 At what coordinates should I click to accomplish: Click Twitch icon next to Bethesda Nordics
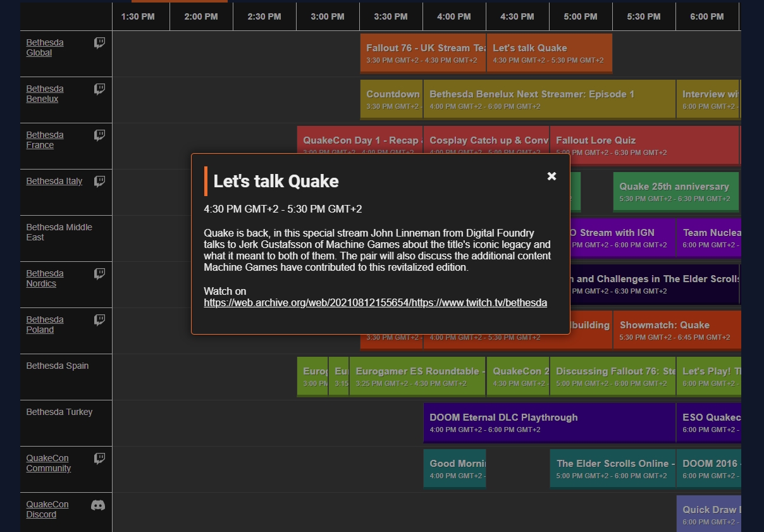pyautogui.click(x=100, y=274)
